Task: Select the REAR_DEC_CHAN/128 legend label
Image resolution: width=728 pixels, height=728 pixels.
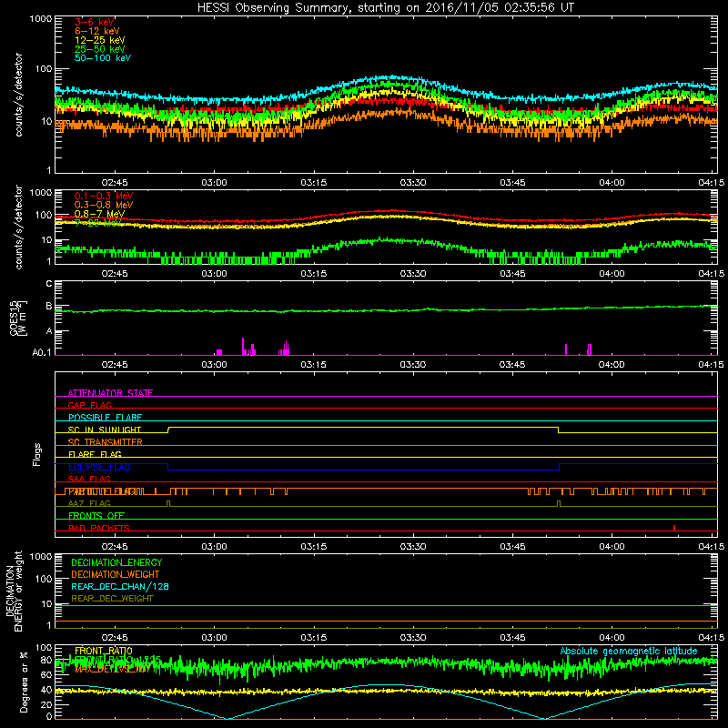Action: pyautogui.click(x=120, y=587)
